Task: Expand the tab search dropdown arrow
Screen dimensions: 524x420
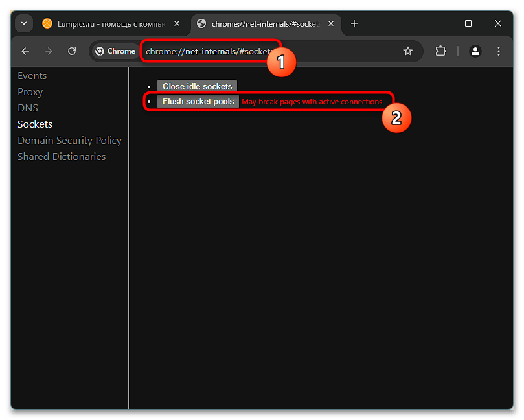Action: click(x=24, y=23)
